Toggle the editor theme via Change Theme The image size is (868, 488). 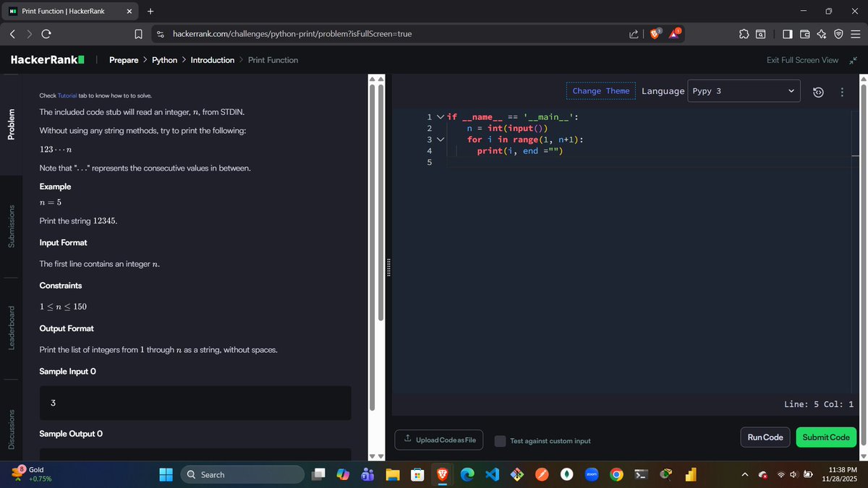pyautogui.click(x=600, y=90)
